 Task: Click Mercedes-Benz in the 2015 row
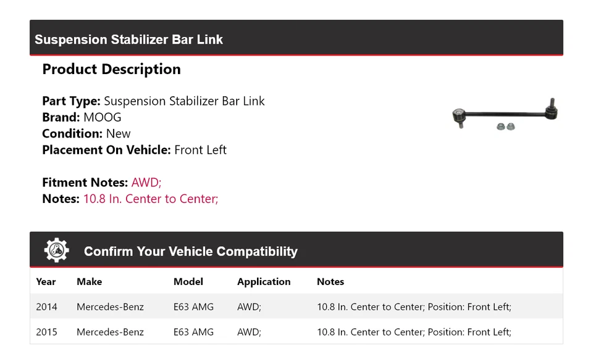click(110, 332)
